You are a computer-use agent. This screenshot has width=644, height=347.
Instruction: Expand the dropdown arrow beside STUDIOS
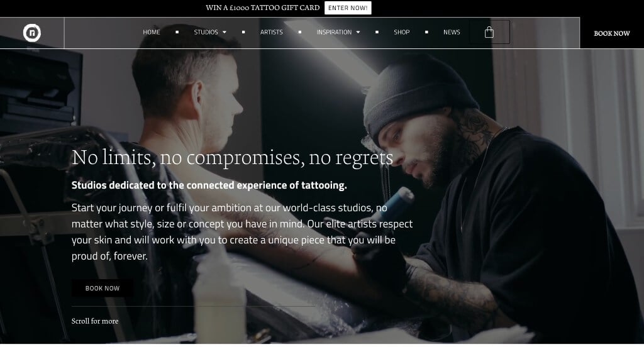tap(225, 32)
